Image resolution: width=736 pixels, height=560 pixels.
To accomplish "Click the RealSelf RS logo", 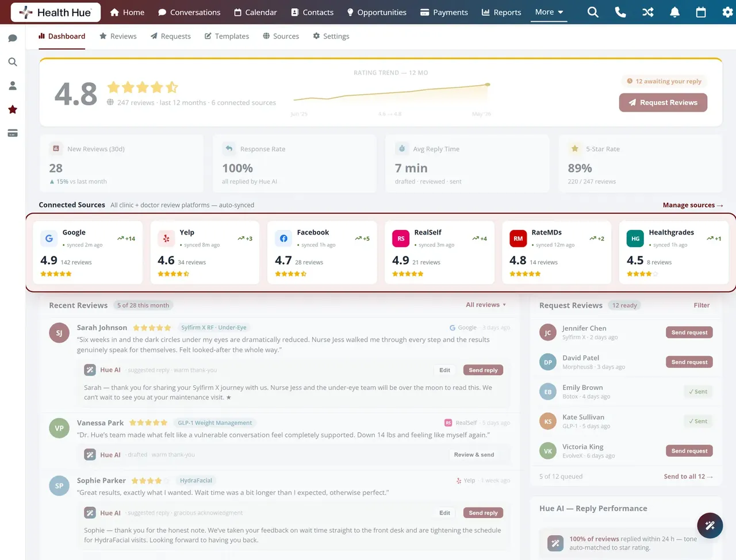I will click(401, 238).
